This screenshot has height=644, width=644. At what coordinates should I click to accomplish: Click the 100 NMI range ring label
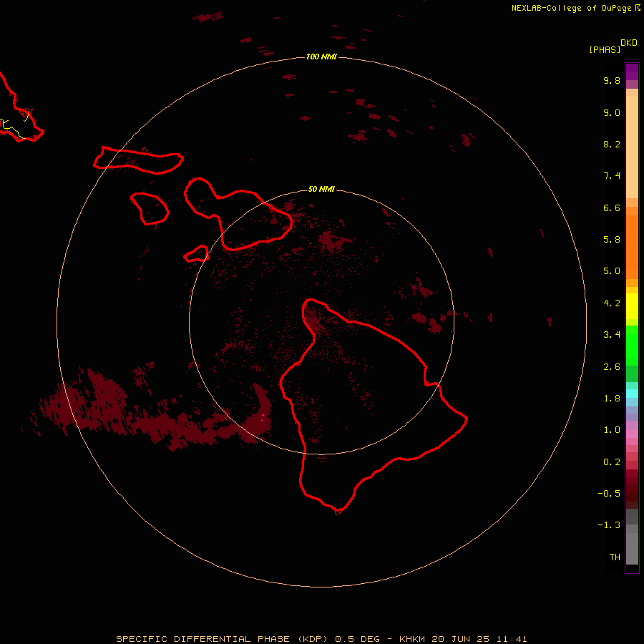pyautogui.click(x=321, y=57)
